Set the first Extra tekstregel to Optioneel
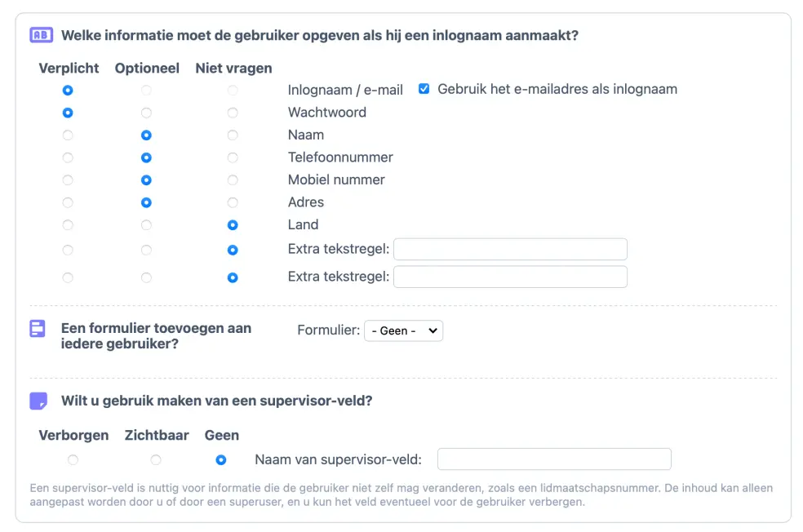 point(147,250)
